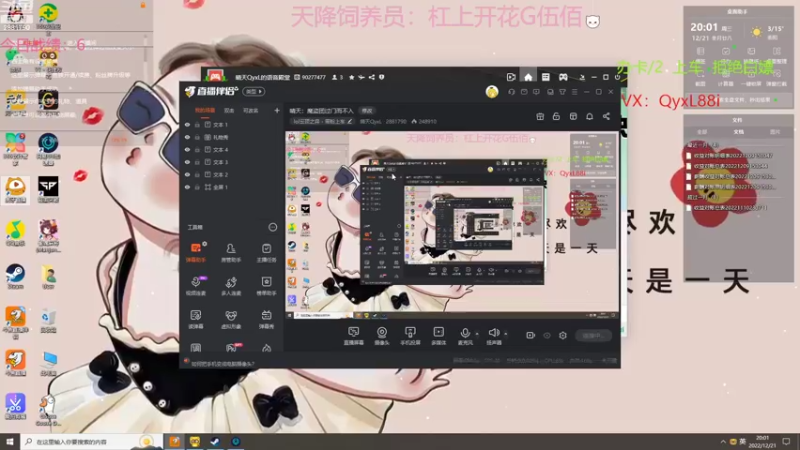The image size is (800, 450).
Task: Toggle the lock on the 礼物秀 layer
Action: (197, 137)
